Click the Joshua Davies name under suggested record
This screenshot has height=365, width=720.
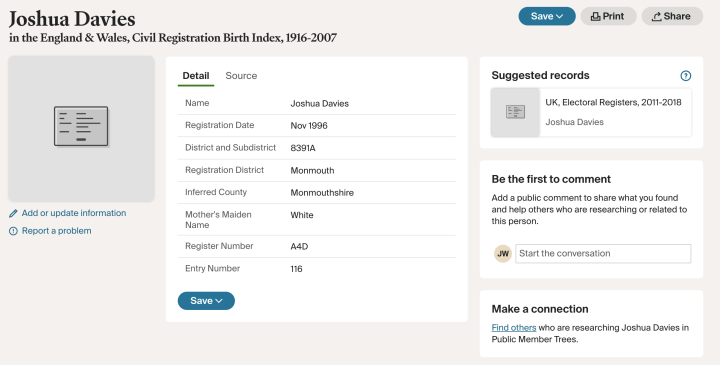tap(574, 122)
